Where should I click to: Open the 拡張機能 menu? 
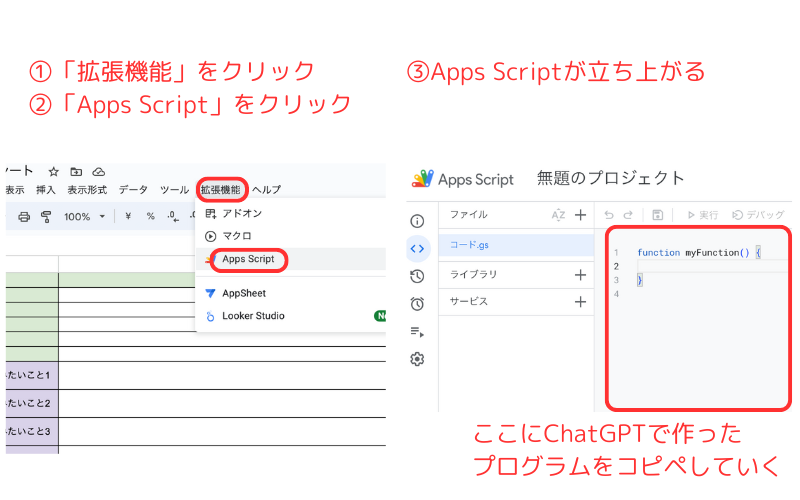click(x=221, y=190)
